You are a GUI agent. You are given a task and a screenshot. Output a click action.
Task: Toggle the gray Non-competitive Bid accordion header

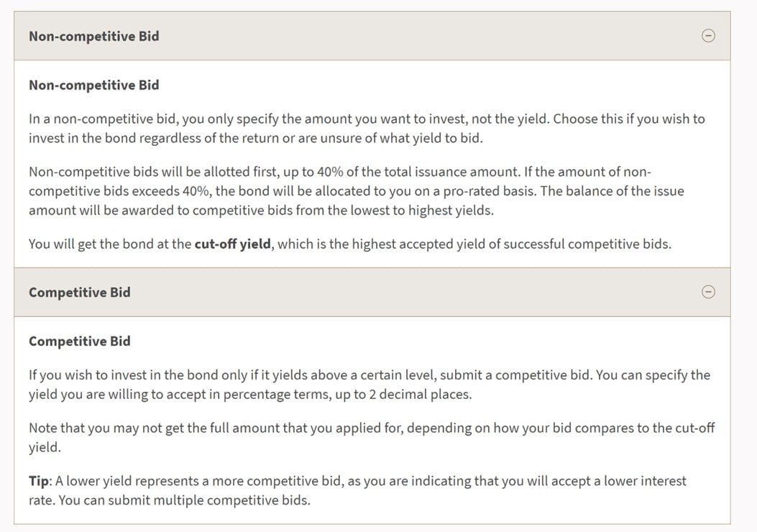coord(372,36)
